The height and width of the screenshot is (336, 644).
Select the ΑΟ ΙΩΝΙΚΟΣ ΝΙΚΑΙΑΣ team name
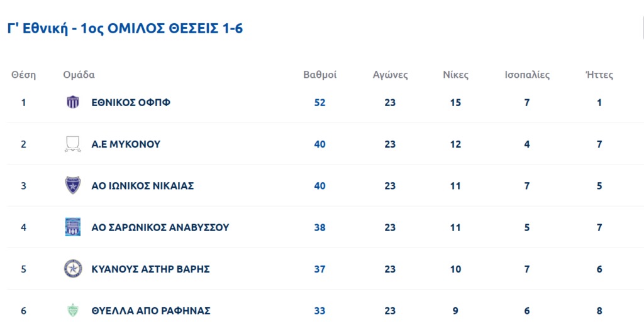(142, 186)
